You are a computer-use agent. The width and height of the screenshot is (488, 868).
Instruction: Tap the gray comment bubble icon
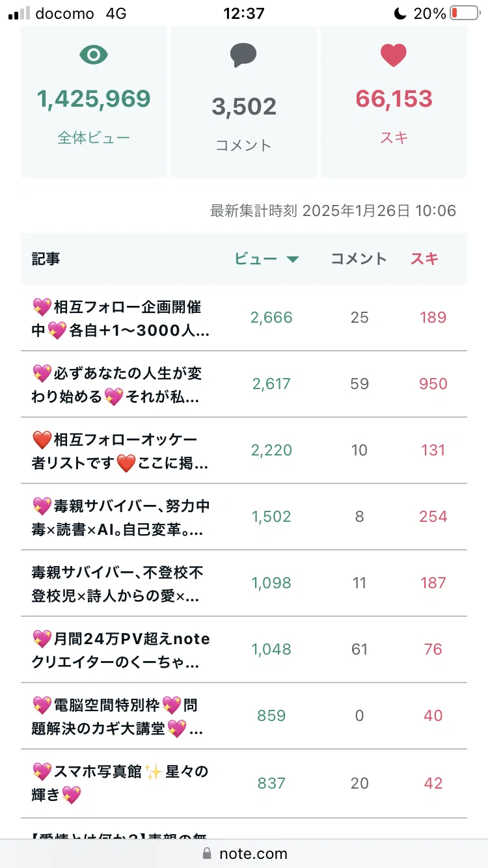[243, 56]
